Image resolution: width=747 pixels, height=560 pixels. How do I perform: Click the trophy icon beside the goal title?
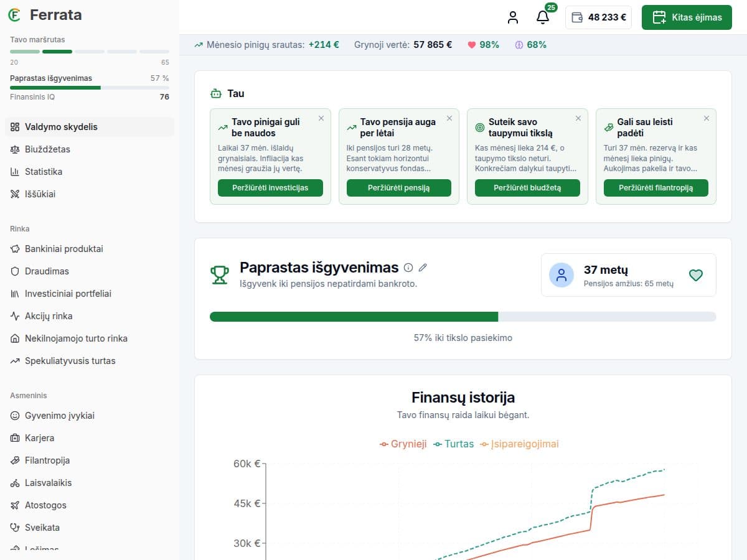pyautogui.click(x=219, y=275)
